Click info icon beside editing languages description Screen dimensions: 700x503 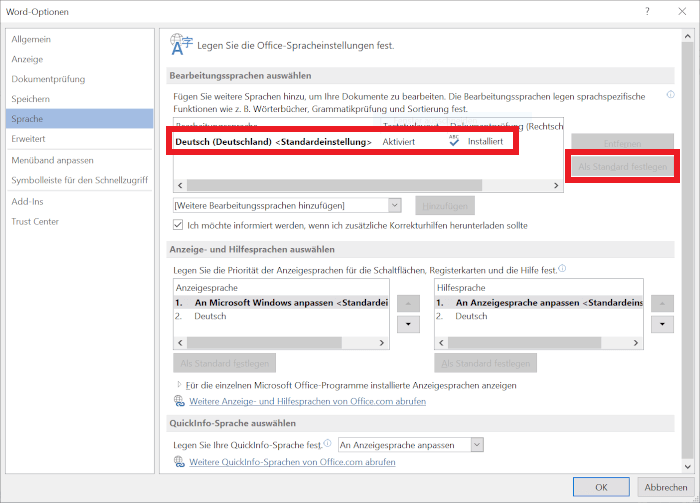pos(670,95)
